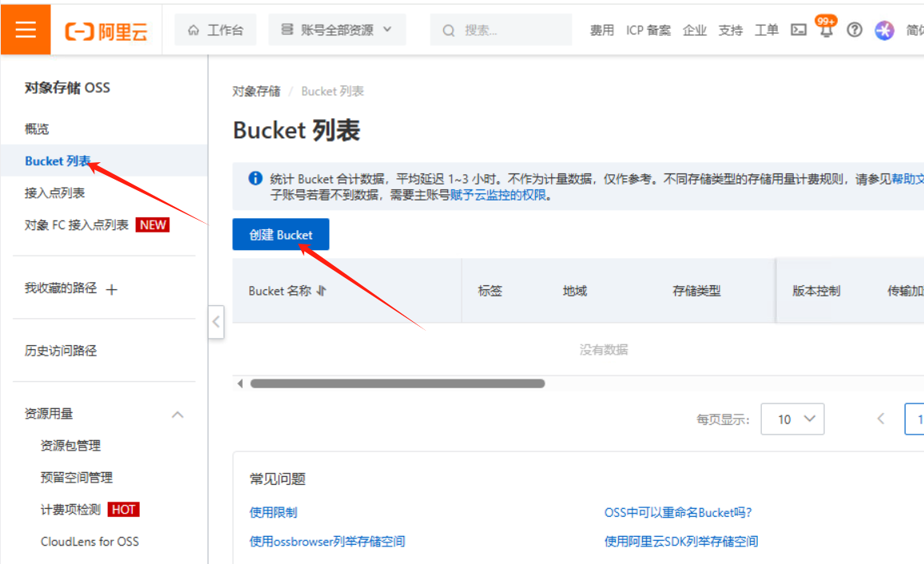Viewport: 924px width, 564px height.
Task: Click the 存储类型 column header
Action: click(x=696, y=291)
